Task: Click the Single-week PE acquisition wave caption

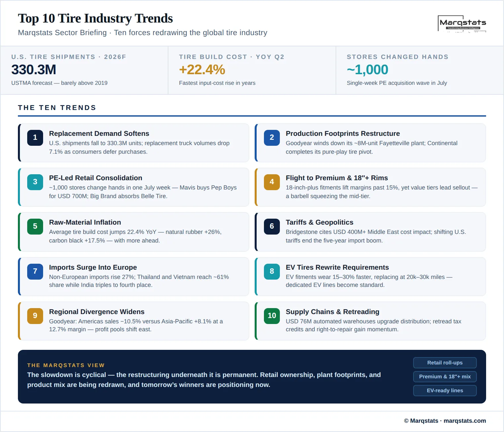Action: click(x=397, y=83)
